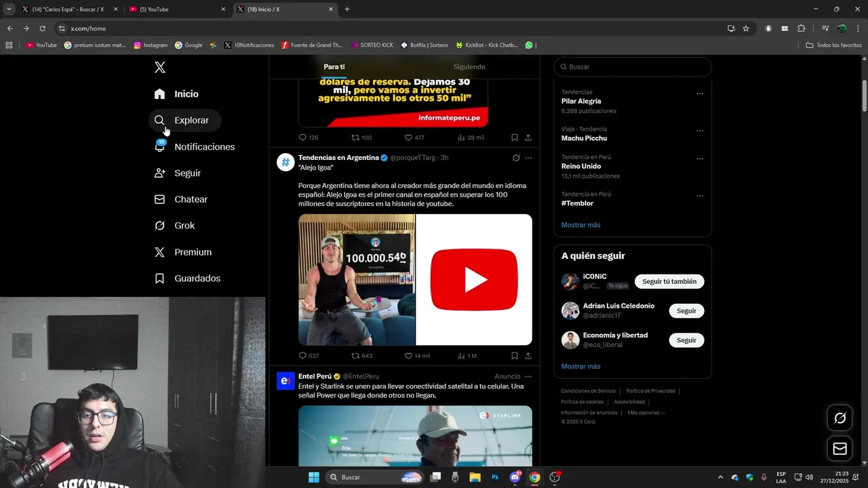This screenshot has width=868, height=488.
Task: Open Todos los favoritos folder
Action: tap(833, 45)
